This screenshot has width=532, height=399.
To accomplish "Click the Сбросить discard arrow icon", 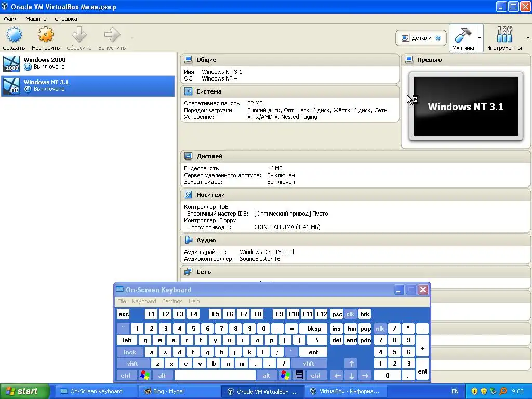I will [x=79, y=35].
